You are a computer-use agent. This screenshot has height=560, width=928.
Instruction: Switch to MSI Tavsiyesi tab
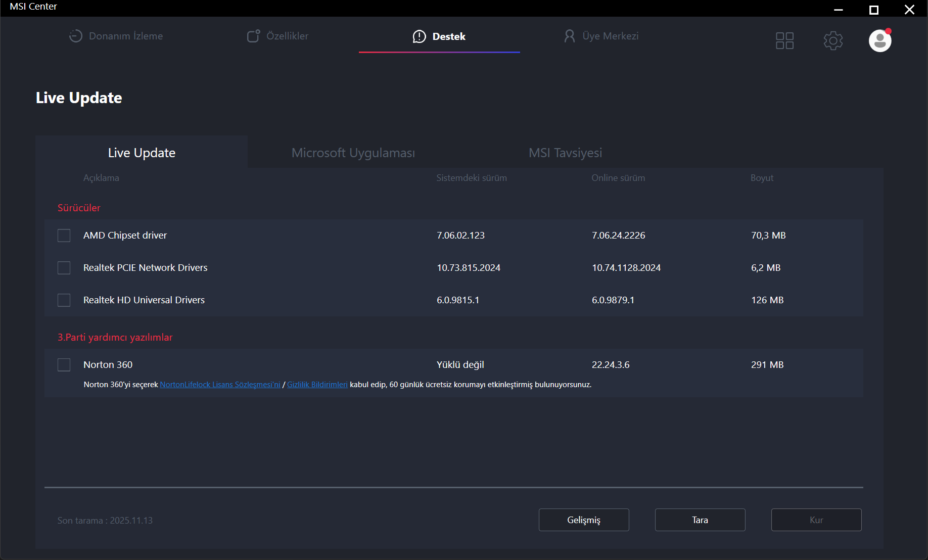click(x=565, y=153)
